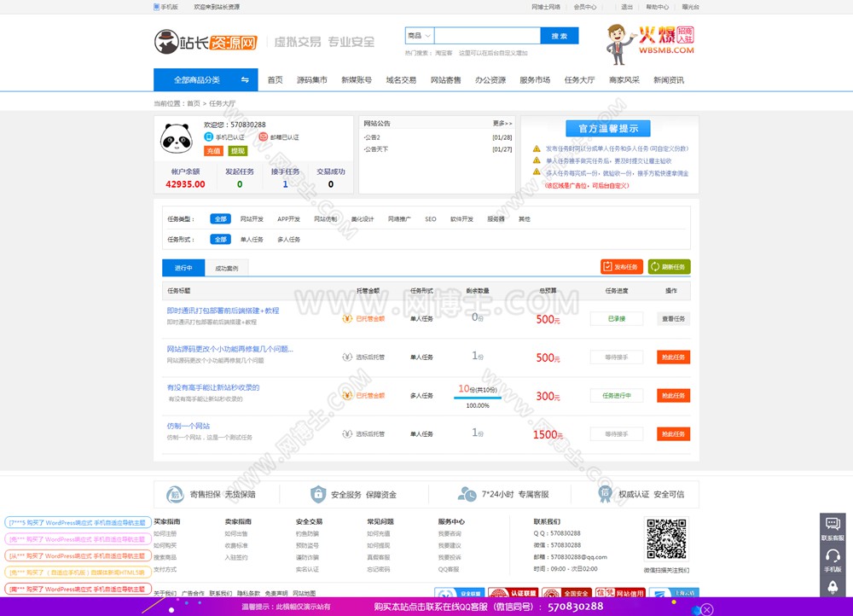Click the blue 搜索 search button

[x=560, y=35]
